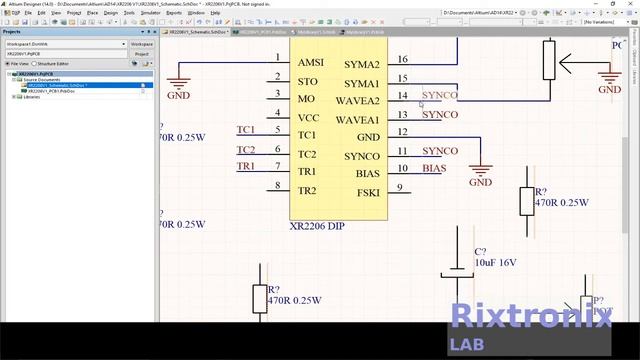The width and height of the screenshot is (640, 360).
Task: Click the Paste clipboard toolbar icon
Action: pyautogui.click(x=143, y=22)
